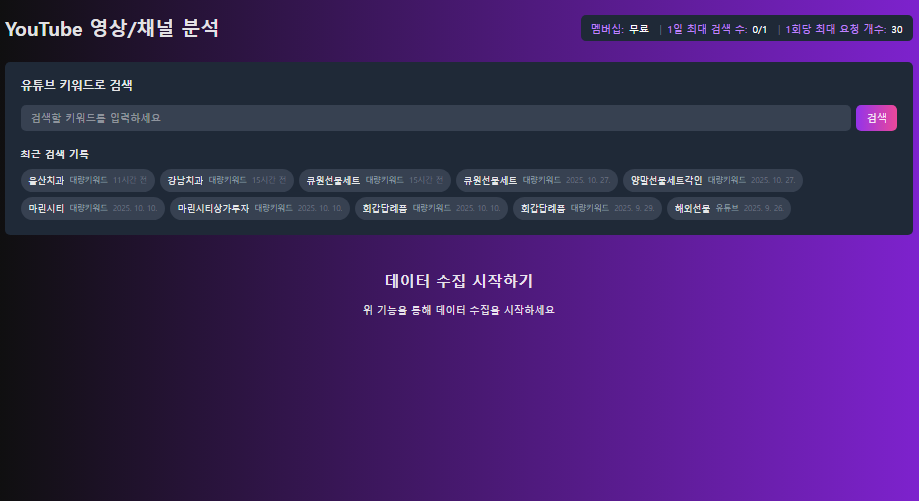The height and width of the screenshot is (501, 919).
Task: Open 큐원선물세트 search dated 2025. 10. 27.
Action: coord(536,181)
